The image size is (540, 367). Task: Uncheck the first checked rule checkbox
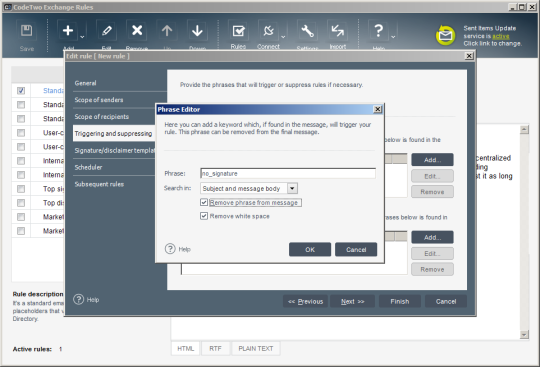click(21, 91)
